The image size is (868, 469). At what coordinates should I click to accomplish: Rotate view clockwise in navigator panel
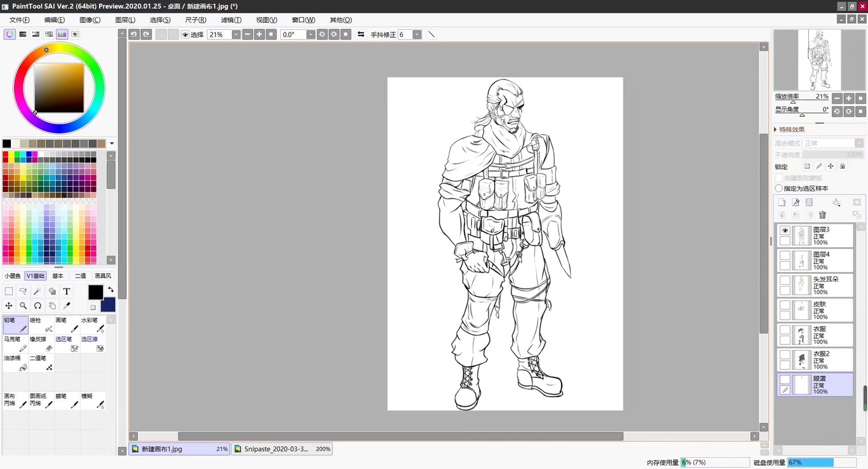(849, 111)
